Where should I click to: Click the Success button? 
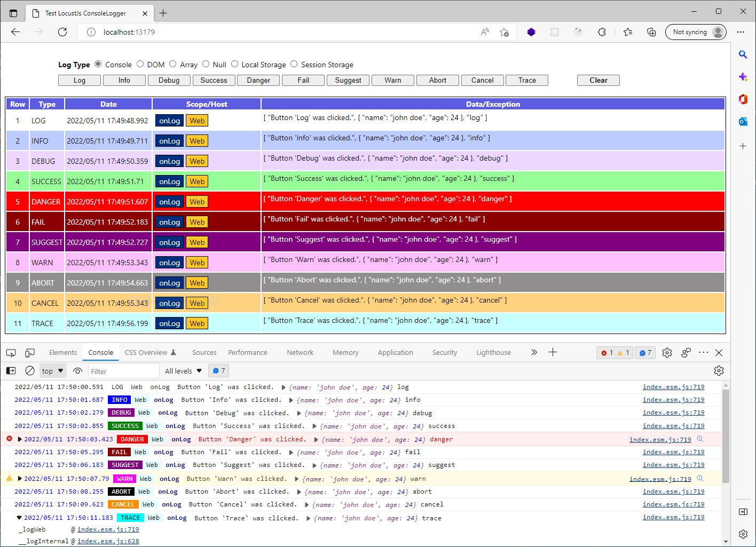214,80
